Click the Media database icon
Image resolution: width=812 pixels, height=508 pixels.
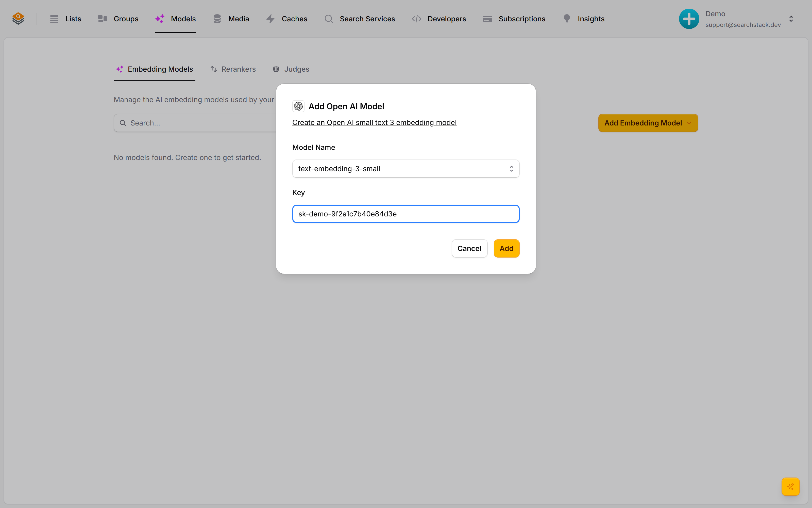(217, 19)
